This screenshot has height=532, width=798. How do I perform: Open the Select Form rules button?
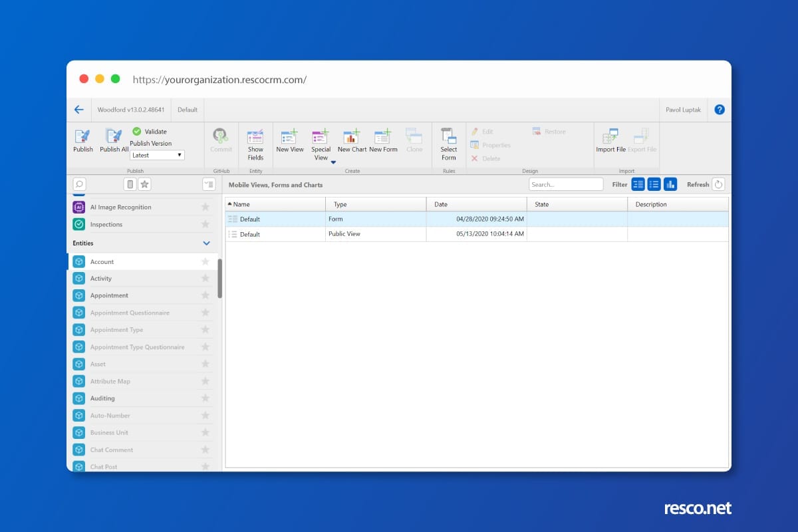449,144
